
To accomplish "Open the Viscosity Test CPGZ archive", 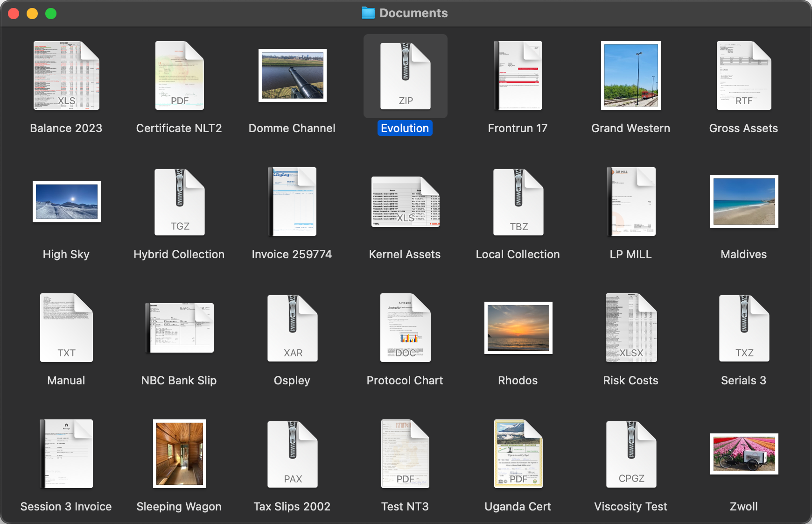I will point(631,453).
